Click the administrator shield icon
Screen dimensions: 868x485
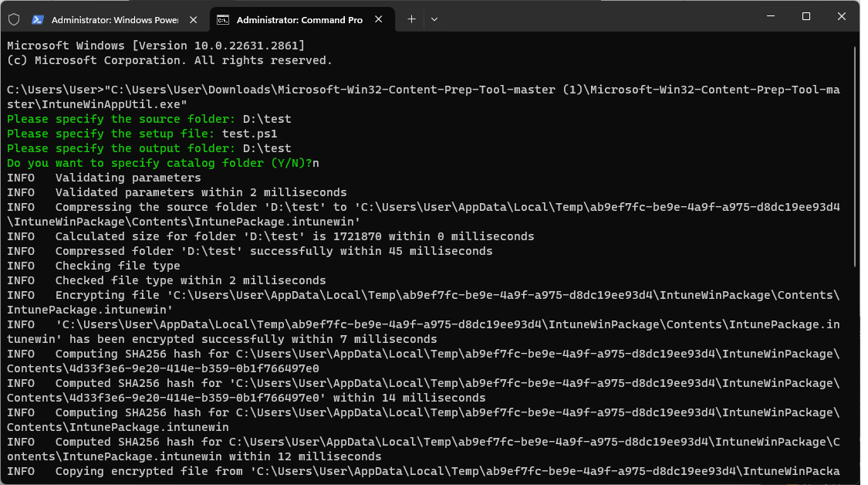point(14,19)
